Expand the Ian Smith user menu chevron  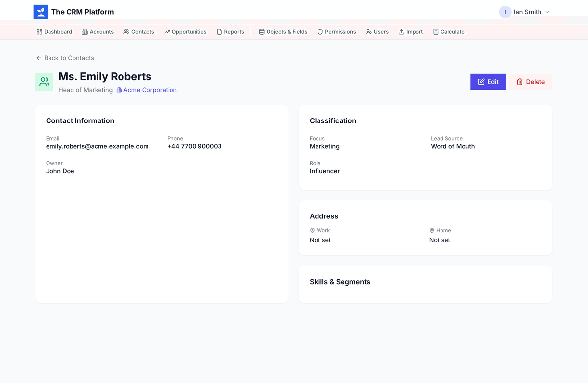(547, 12)
